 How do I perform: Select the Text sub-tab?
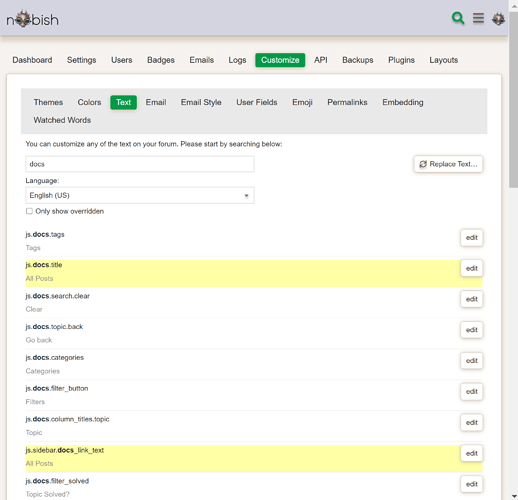click(x=123, y=102)
